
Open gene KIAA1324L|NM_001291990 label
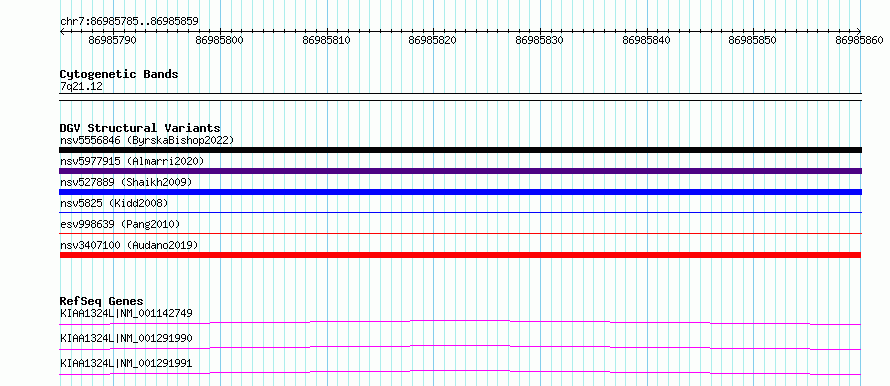[x=126, y=338]
